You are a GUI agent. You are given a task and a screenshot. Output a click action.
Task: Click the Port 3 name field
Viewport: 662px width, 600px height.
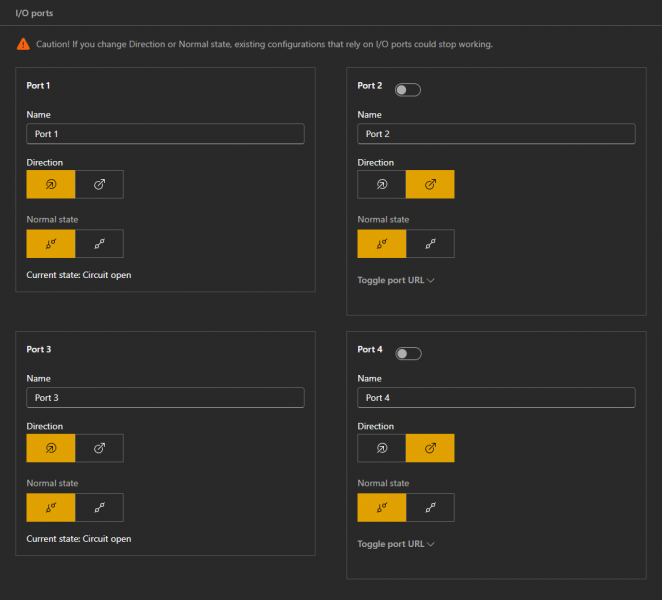tap(166, 398)
